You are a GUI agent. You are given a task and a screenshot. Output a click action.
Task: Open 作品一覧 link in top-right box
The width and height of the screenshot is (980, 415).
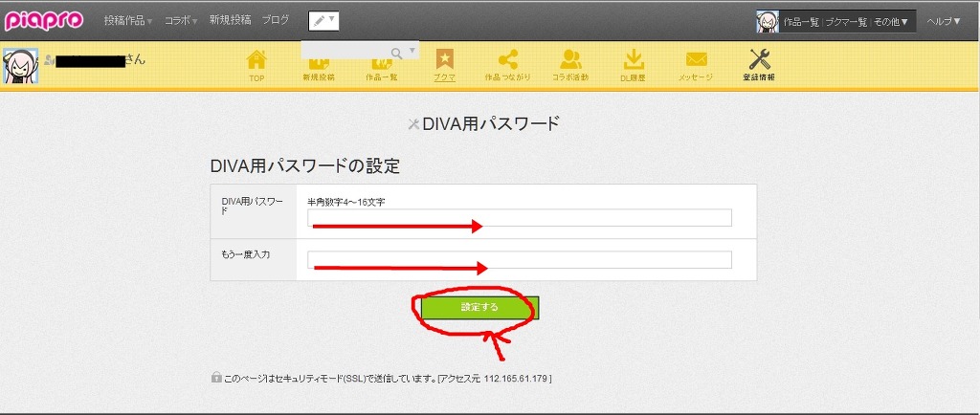[801, 22]
